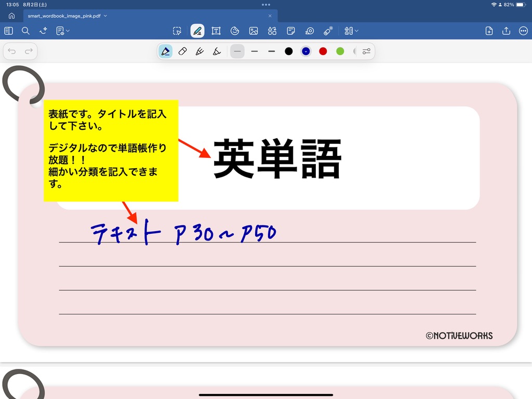Open the pen settings sliders icon

pyautogui.click(x=366, y=51)
